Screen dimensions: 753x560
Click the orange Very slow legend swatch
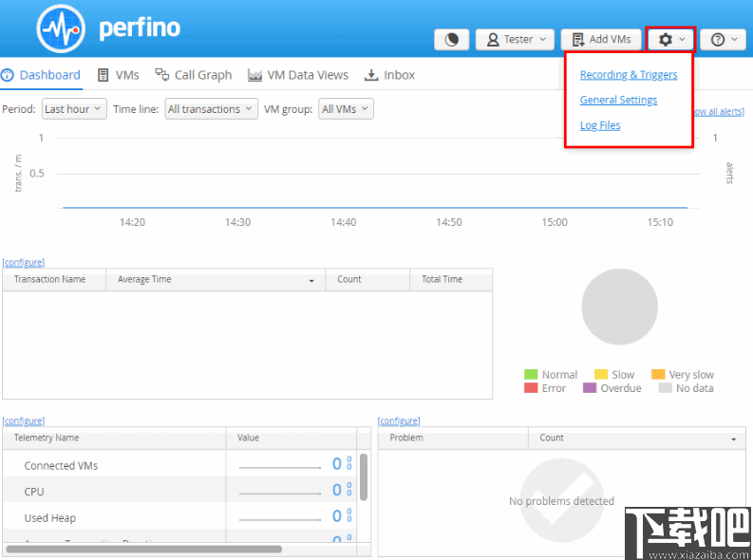pyautogui.click(x=658, y=374)
